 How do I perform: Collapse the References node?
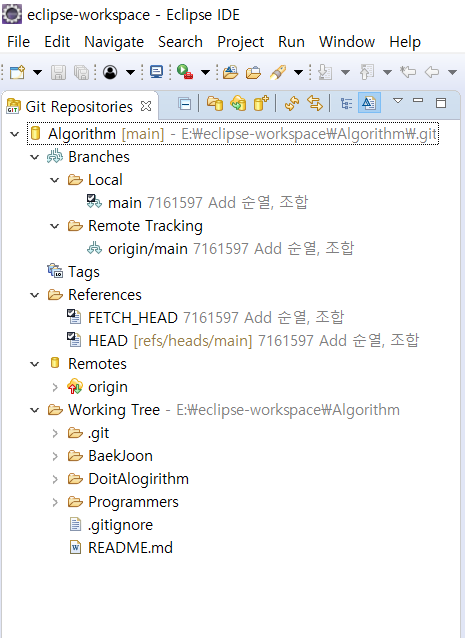pos(35,295)
